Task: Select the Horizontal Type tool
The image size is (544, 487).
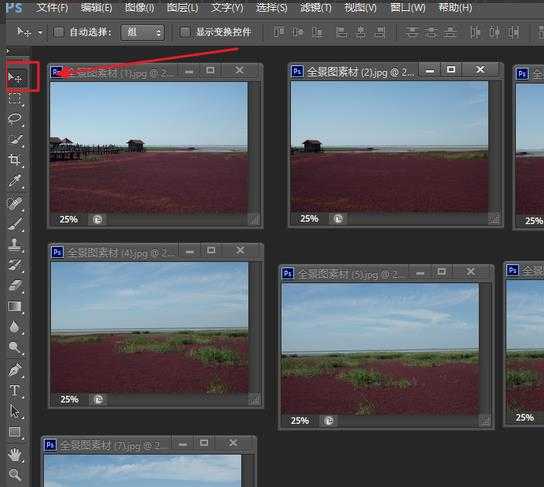Action: pos(15,390)
